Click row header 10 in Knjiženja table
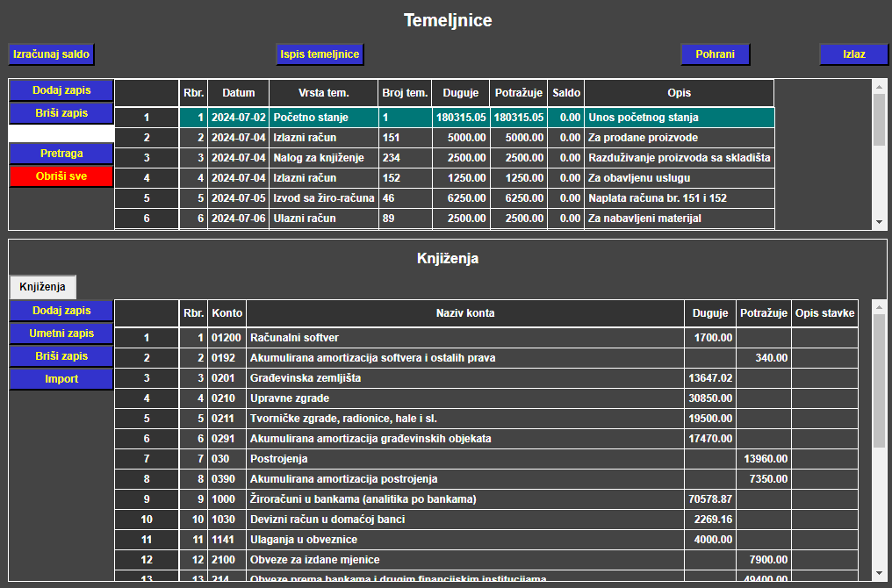The image size is (892, 588). point(147,520)
